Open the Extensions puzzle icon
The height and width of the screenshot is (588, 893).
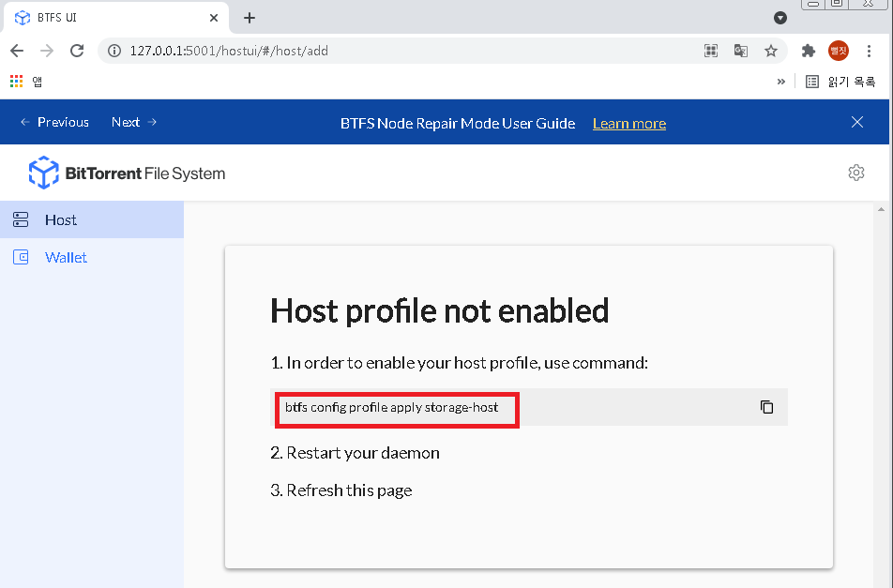click(809, 51)
